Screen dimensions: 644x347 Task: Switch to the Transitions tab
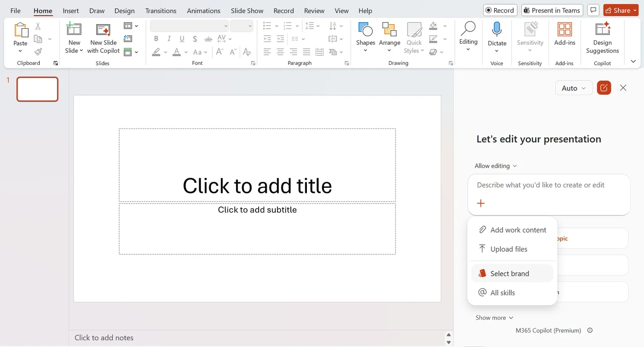[x=161, y=11]
